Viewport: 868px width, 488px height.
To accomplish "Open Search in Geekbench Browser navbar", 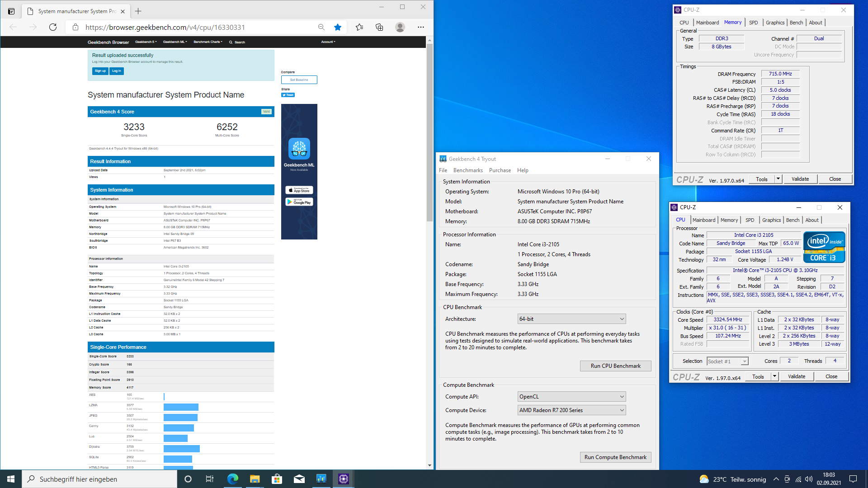I will [x=237, y=42].
